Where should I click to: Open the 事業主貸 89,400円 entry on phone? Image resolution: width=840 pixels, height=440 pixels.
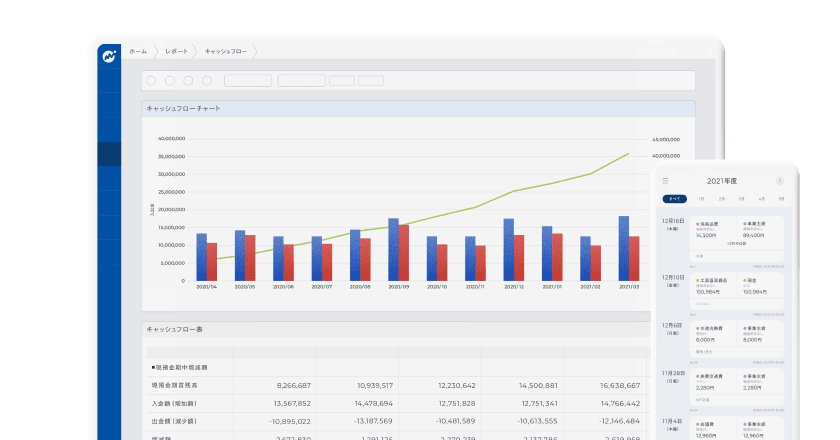(760, 229)
